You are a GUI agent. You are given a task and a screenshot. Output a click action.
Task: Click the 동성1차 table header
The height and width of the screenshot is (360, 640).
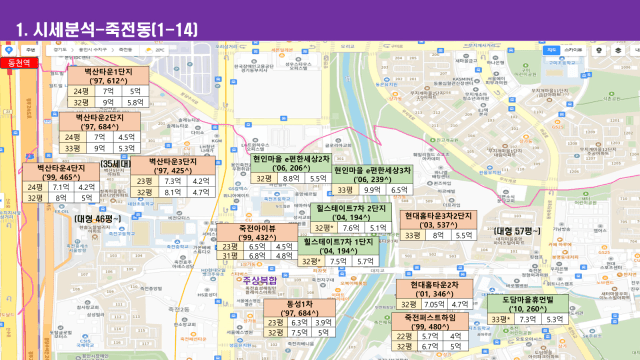click(300, 308)
